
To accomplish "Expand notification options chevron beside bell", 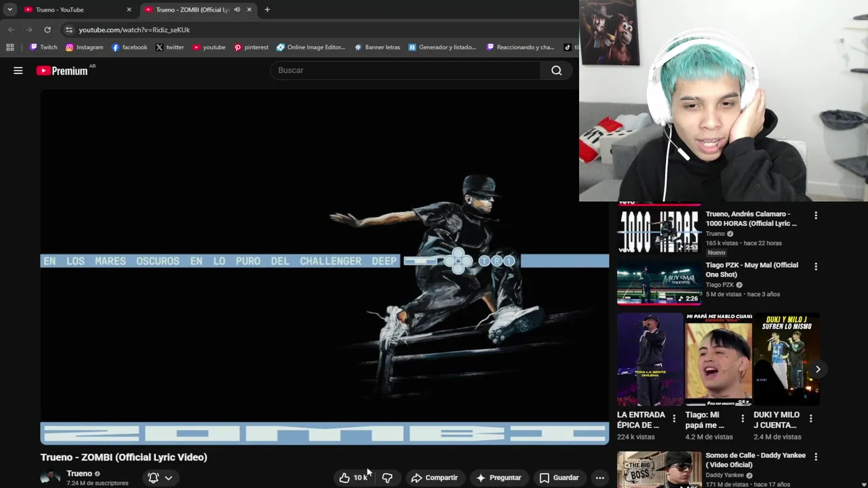I will (x=168, y=478).
